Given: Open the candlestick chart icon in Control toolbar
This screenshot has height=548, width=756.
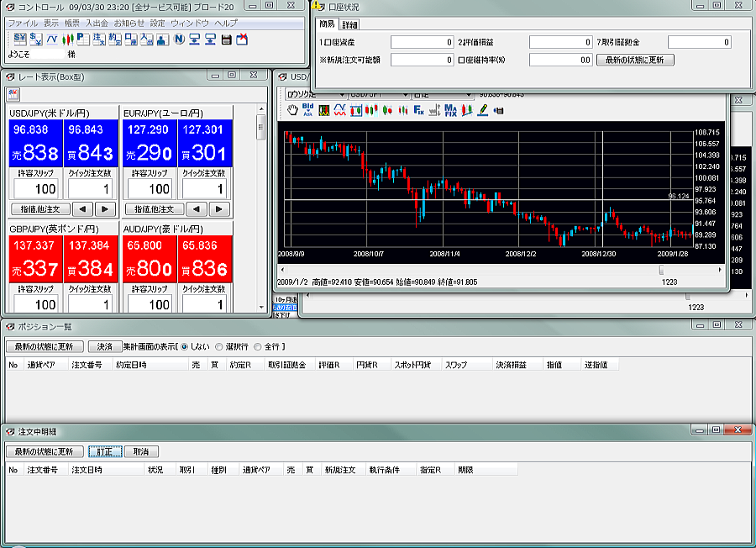Looking at the screenshot, I should (67, 39).
